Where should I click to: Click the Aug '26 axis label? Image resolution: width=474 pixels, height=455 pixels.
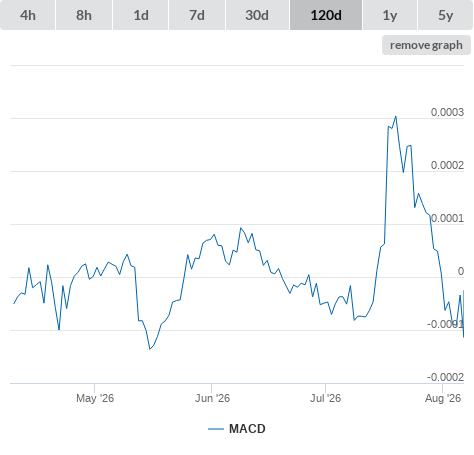click(x=443, y=398)
